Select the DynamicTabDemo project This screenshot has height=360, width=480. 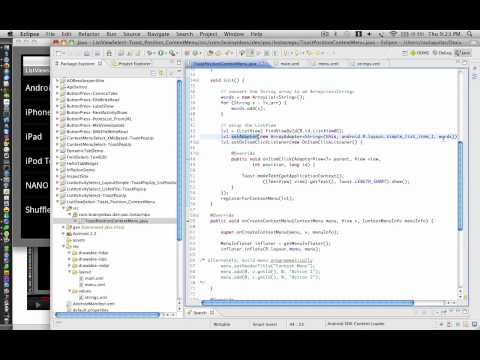[85, 150]
